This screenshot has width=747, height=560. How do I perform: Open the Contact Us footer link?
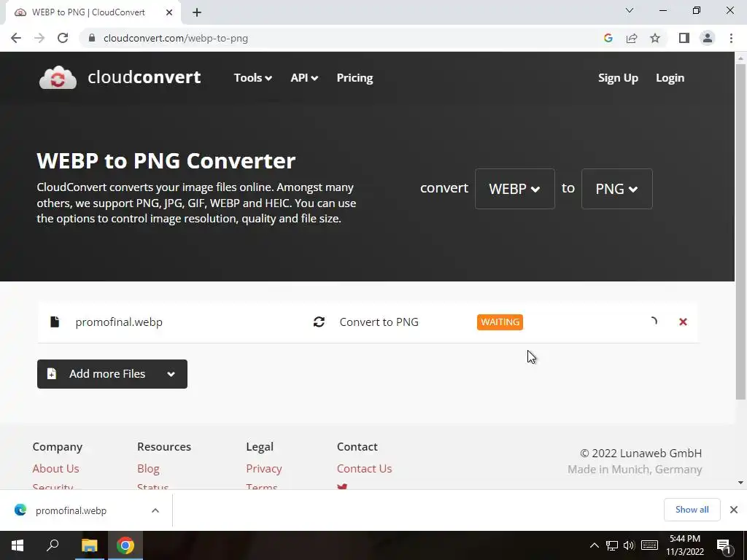click(365, 469)
